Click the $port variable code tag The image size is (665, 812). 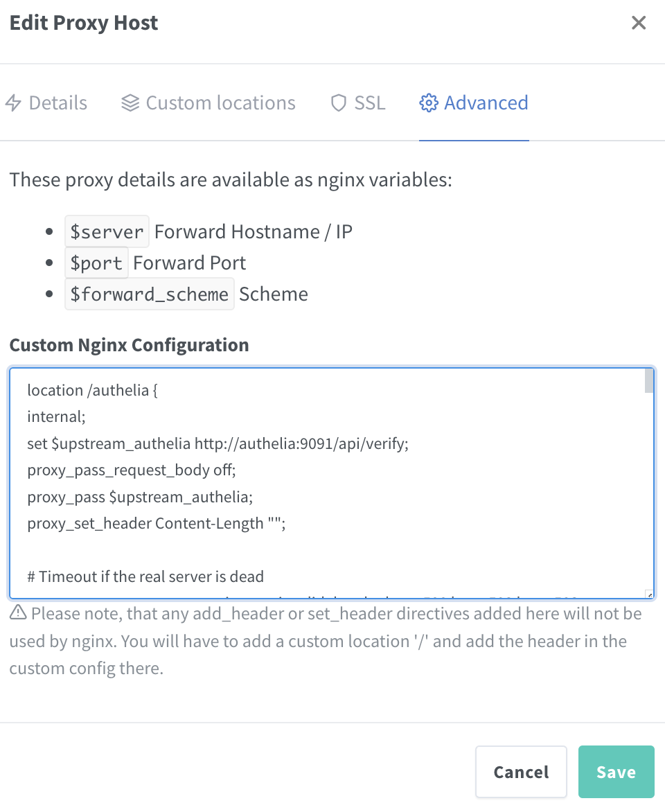[x=96, y=263]
